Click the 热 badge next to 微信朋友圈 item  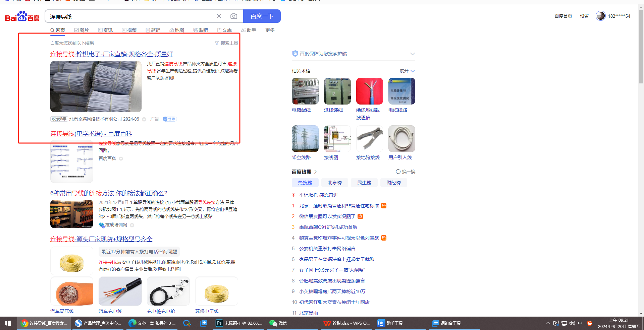[x=360, y=216]
